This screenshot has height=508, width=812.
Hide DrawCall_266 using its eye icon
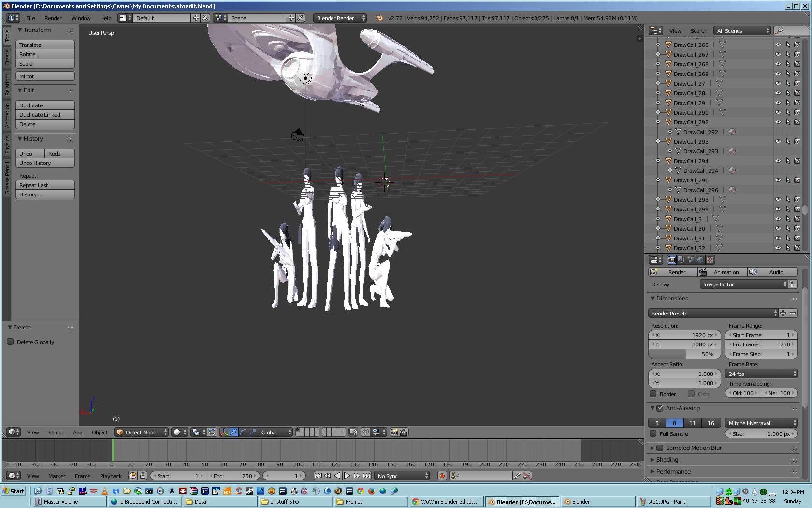tap(778, 45)
